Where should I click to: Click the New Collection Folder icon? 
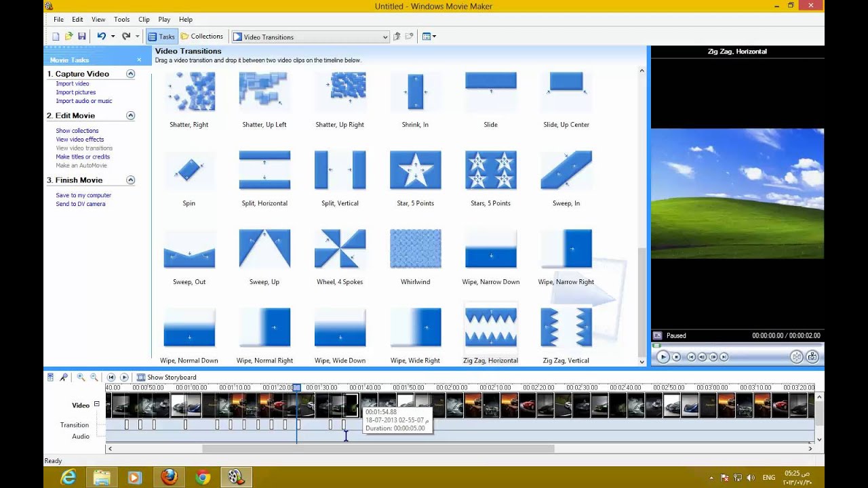click(x=410, y=37)
